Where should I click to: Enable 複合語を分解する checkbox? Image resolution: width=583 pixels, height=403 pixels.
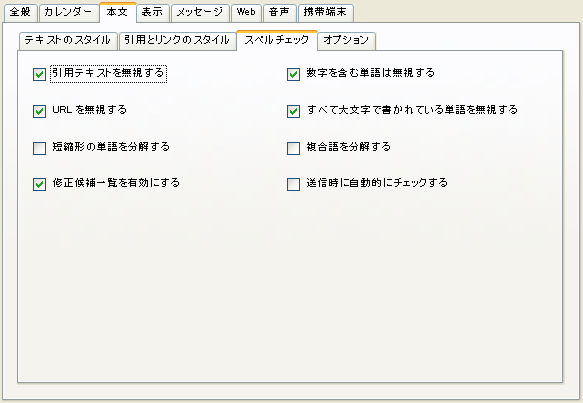pos(293,148)
